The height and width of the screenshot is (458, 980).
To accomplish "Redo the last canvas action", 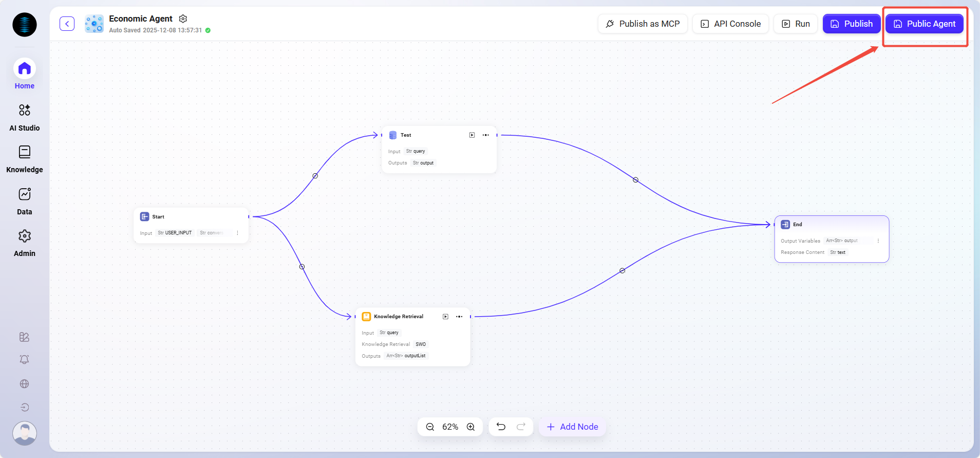I will (521, 427).
